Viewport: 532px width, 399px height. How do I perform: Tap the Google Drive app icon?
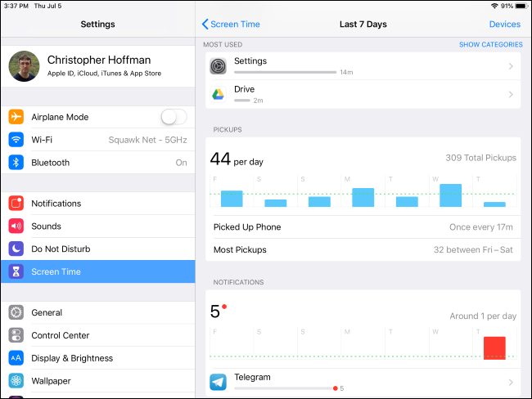[218, 95]
